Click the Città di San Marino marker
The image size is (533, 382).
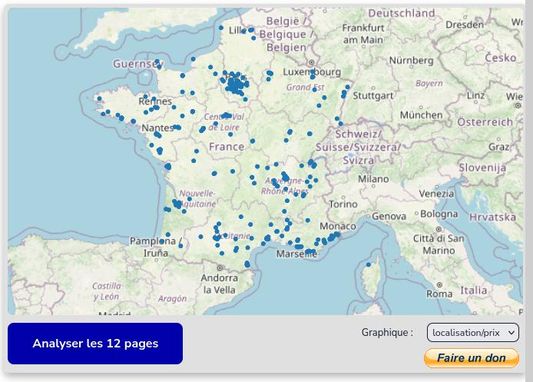click(439, 229)
